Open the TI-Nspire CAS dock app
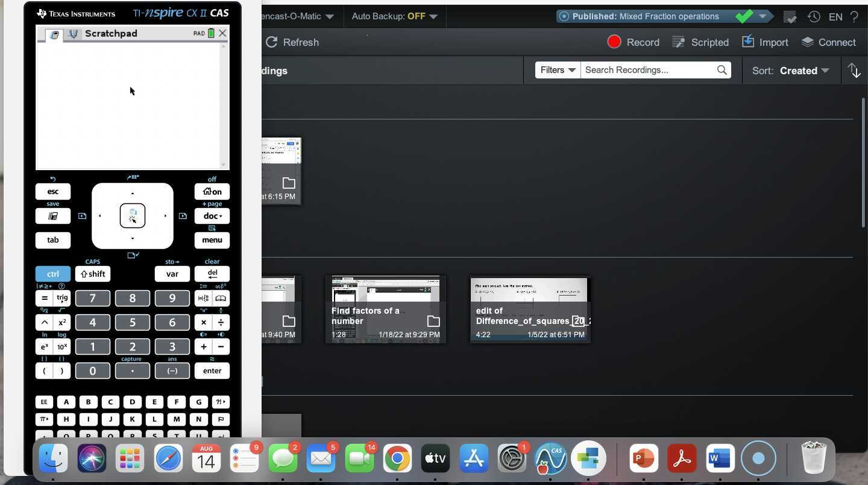The image size is (868, 485). tap(550, 458)
